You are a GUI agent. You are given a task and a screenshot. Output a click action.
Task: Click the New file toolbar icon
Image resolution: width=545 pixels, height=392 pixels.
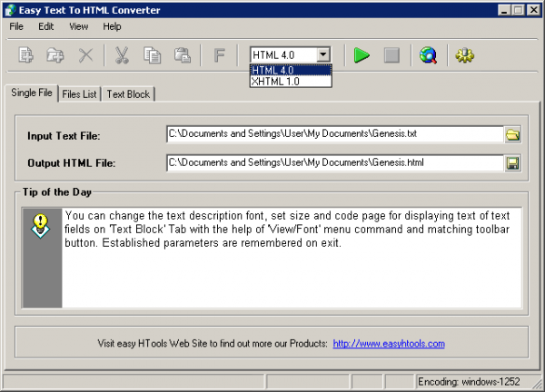pyautogui.click(x=26, y=55)
